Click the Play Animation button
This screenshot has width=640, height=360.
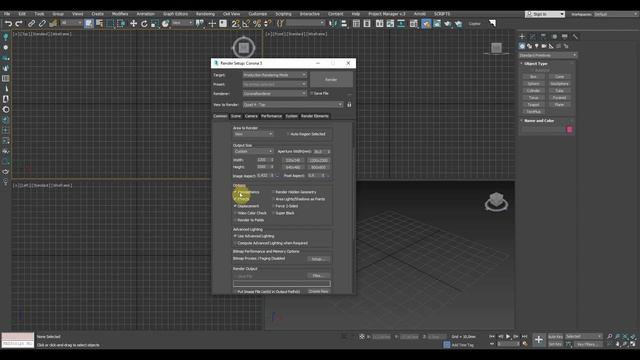coord(508,337)
